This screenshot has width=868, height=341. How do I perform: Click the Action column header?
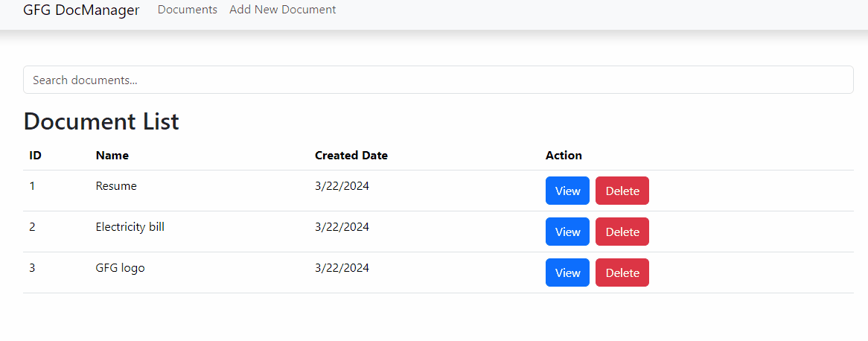tap(564, 156)
